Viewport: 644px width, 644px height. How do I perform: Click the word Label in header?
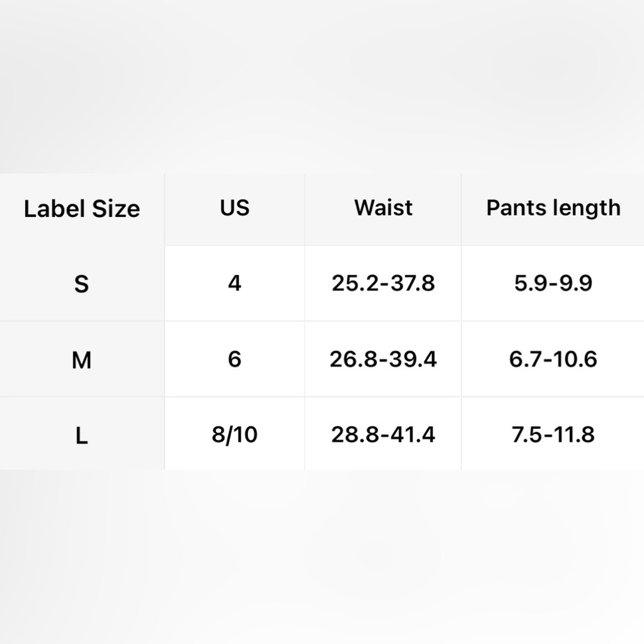pyautogui.click(x=55, y=209)
